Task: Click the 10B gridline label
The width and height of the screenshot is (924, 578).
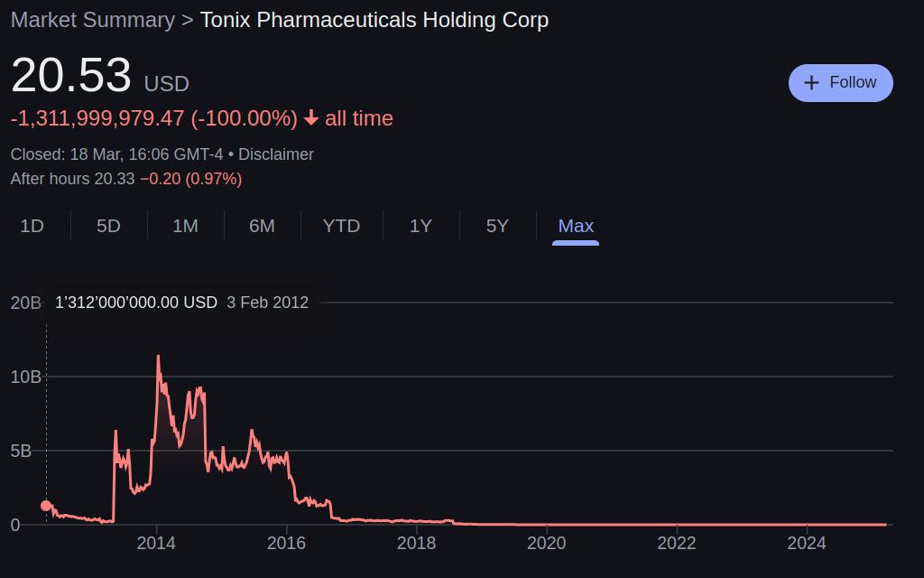Action: (25, 377)
